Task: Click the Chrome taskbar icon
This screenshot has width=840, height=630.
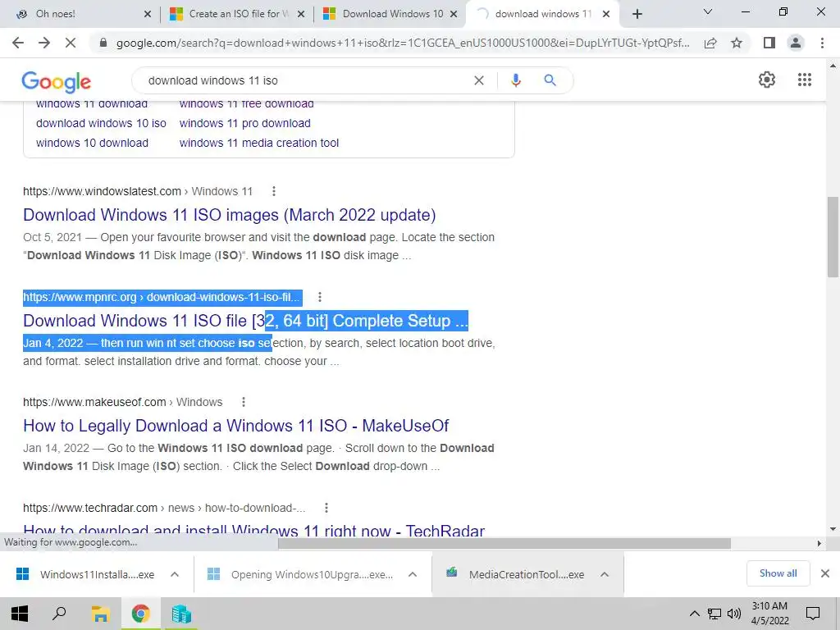Action: click(140, 614)
